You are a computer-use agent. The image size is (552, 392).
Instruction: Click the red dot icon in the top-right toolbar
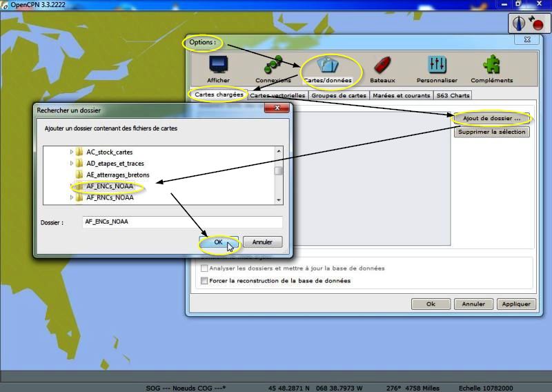[537, 23]
